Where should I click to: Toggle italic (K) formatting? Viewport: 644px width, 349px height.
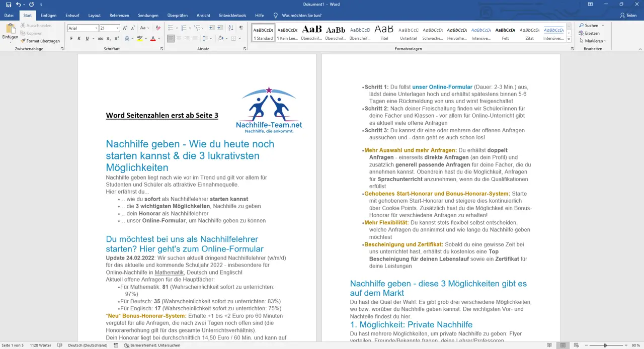pos(79,38)
